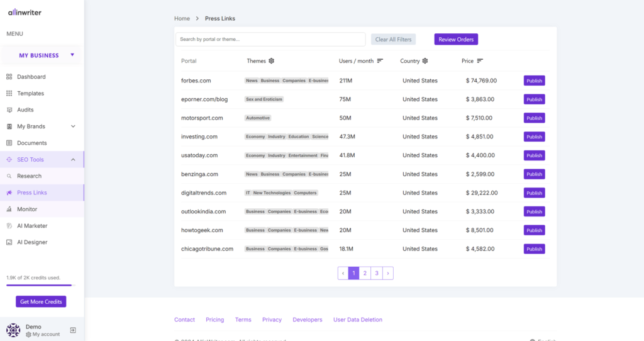644x341 pixels.
Task: Expand the My Brands submenu chevron
Action: pyautogui.click(x=73, y=126)
